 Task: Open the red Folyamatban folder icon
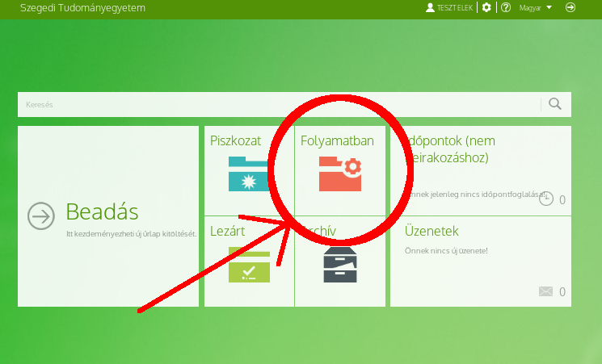[x=340, y=175]
